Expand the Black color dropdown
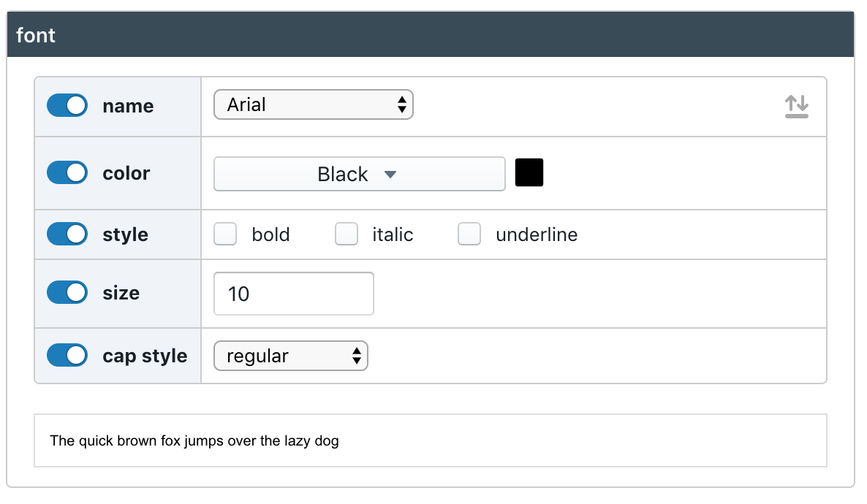The height and width of the screenshot is (504, 867). click(360, 174)
